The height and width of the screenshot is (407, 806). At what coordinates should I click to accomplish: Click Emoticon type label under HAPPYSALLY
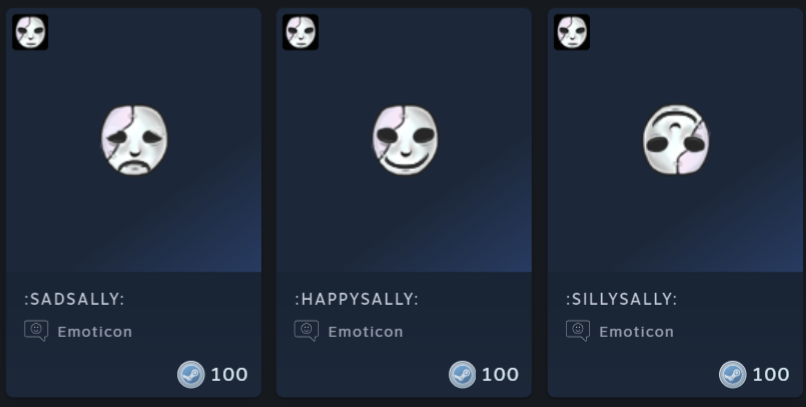point(365,332)
